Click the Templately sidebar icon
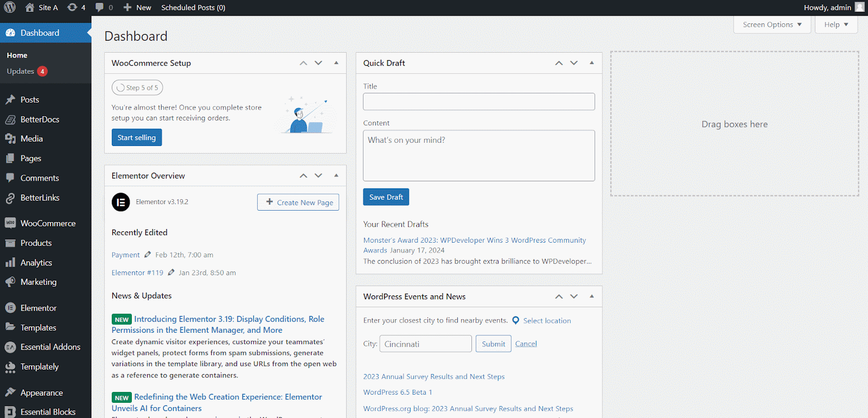 coord(10,367)
